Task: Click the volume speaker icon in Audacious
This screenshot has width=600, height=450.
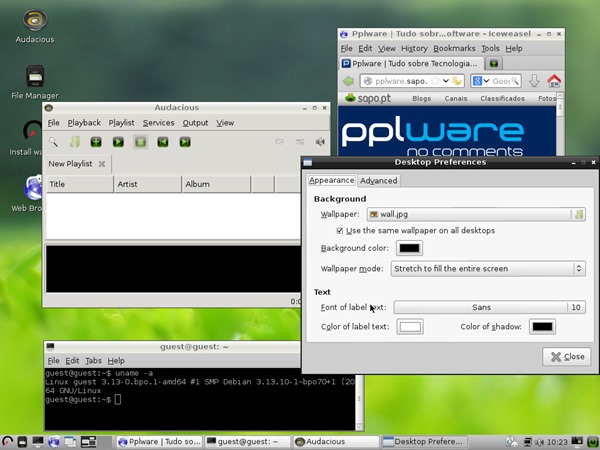Action: pyautogui.click(x=320, y=142)
